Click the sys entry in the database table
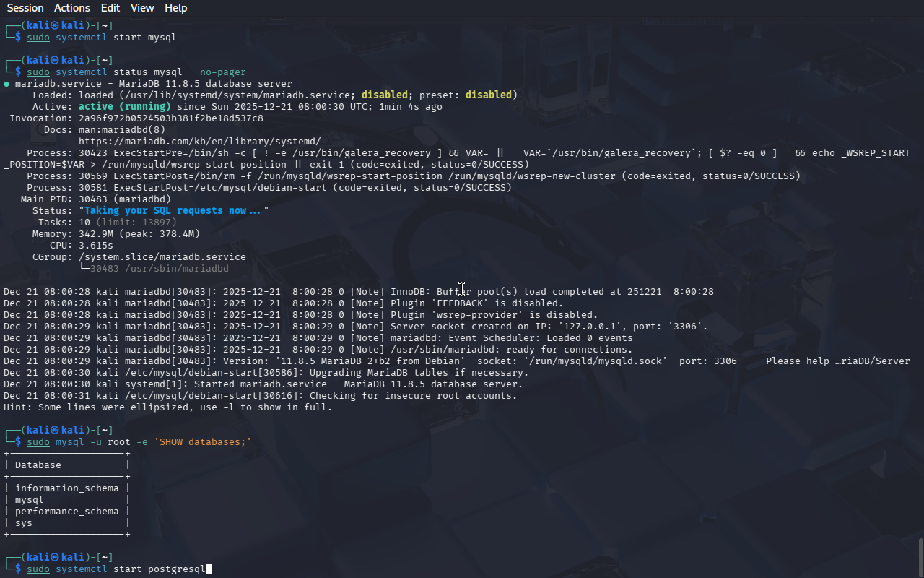The height and width of the screenshot is (578, 924). (24, 523)
